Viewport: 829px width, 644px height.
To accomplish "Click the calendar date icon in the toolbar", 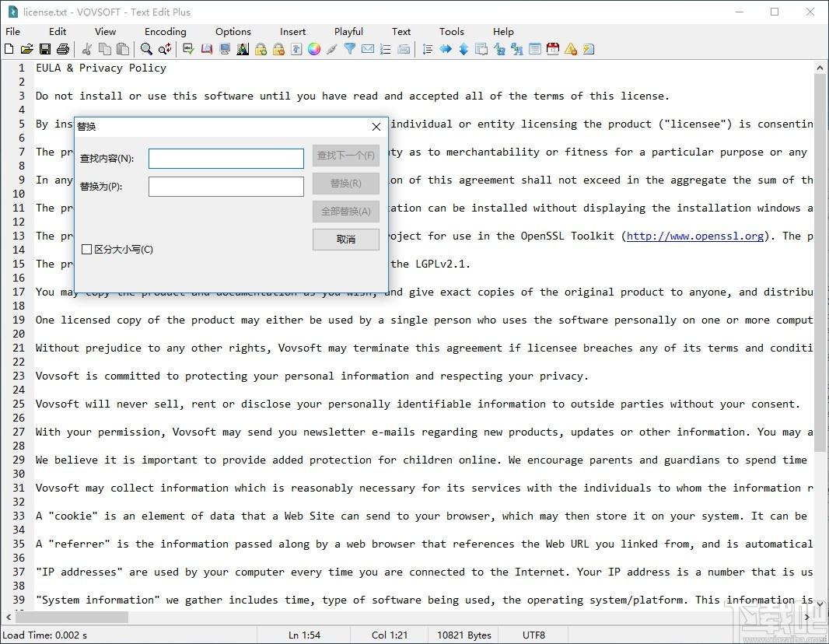I will tap(553, 49).
